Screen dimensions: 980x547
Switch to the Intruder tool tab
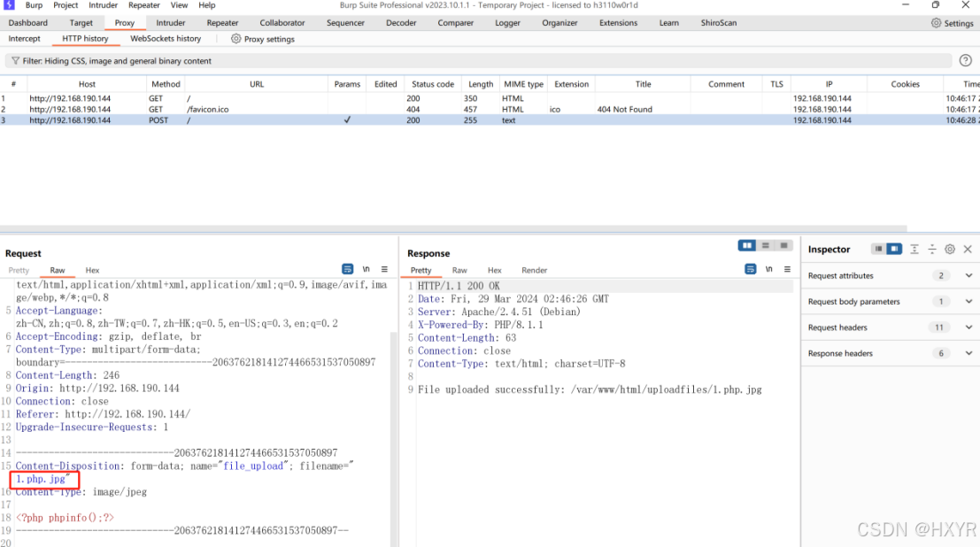[171, 22]
